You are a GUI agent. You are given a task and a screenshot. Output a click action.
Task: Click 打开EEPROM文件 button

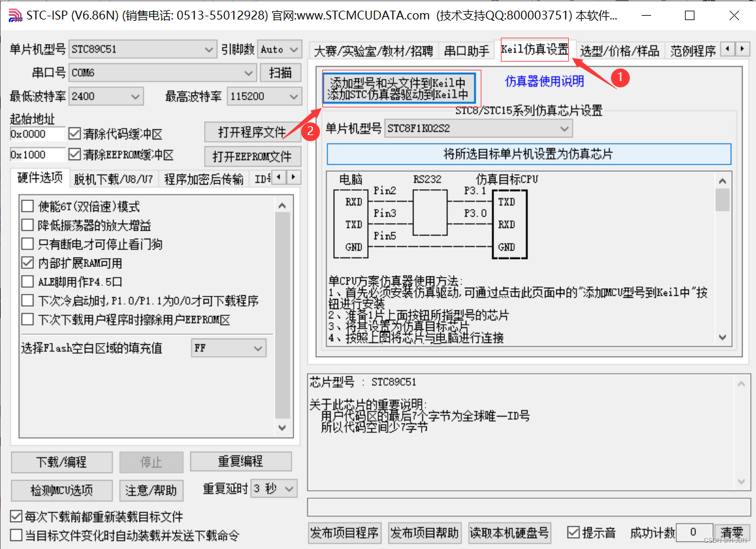pos(252,156)
